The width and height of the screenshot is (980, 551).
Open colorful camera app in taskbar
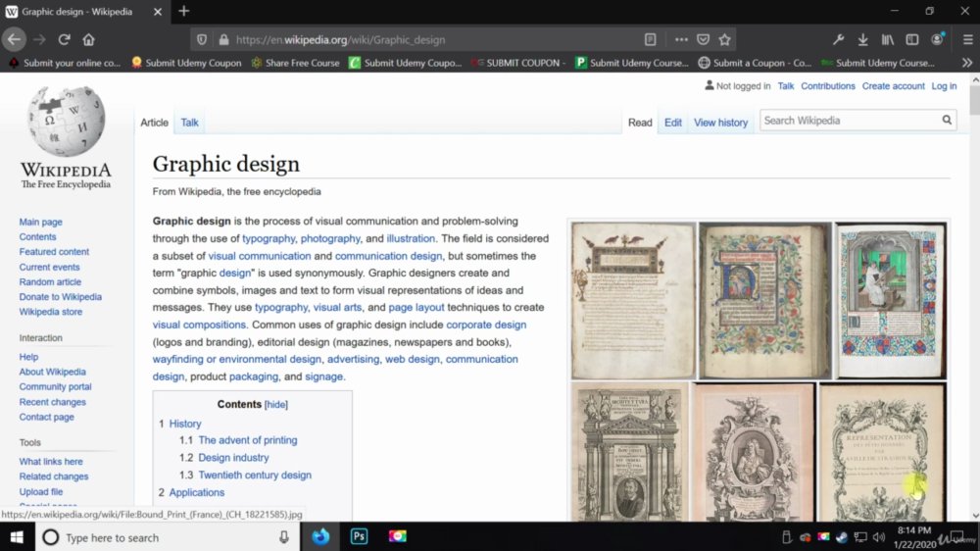(398, 536)
